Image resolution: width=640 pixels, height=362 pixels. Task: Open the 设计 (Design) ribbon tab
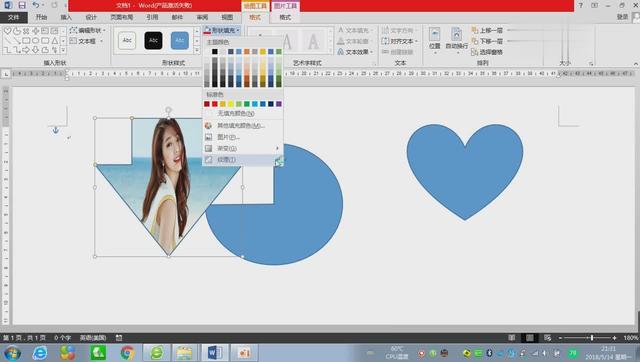(91, 17)
